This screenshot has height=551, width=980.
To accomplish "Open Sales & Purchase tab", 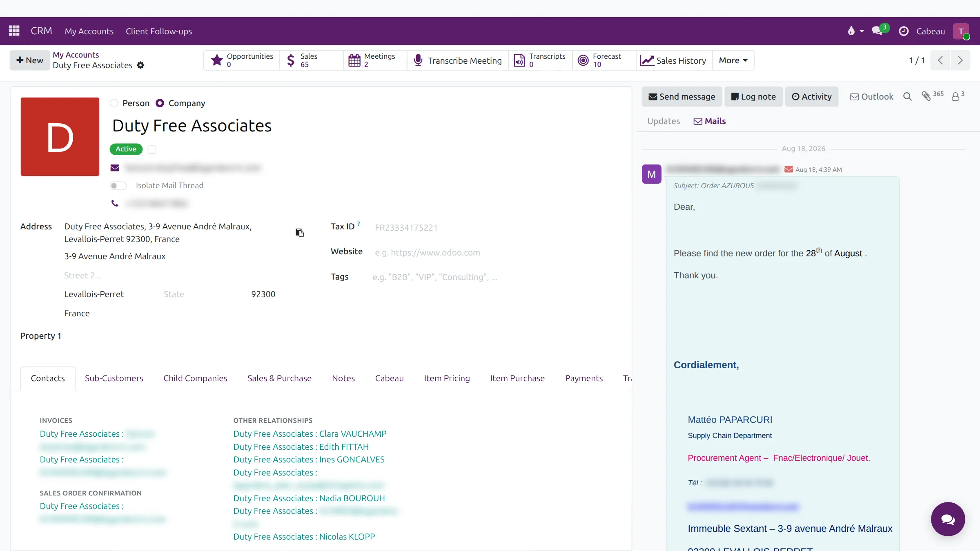I will tap(279, 378).
